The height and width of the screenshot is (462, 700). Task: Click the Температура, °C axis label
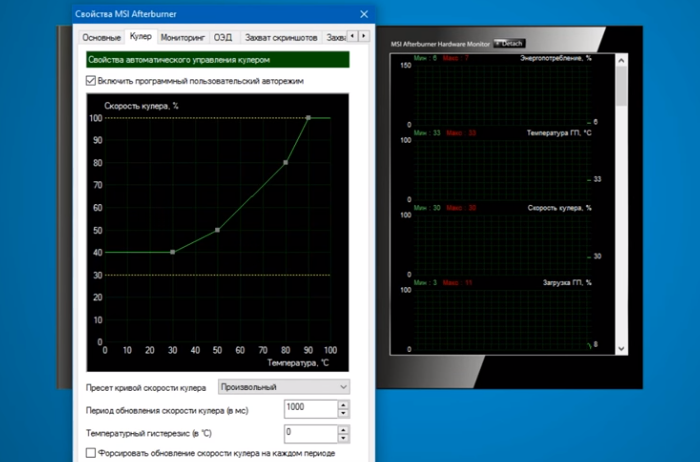coord(298,363)
